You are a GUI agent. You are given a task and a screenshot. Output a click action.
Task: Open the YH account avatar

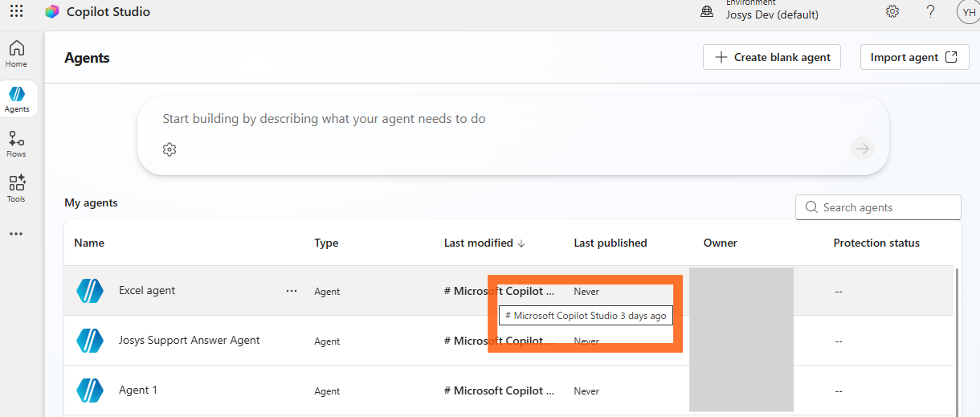click(968, 11)
